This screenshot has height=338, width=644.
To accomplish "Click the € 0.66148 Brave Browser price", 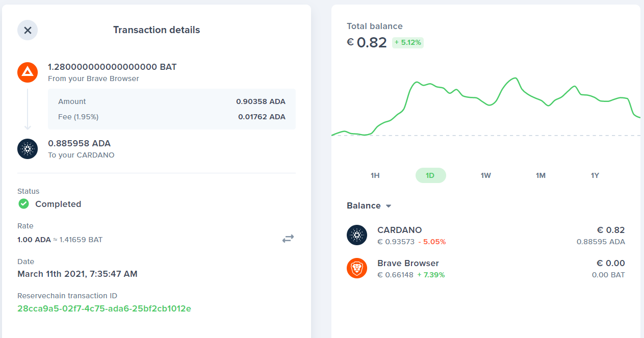I will (x=395, y=275).
